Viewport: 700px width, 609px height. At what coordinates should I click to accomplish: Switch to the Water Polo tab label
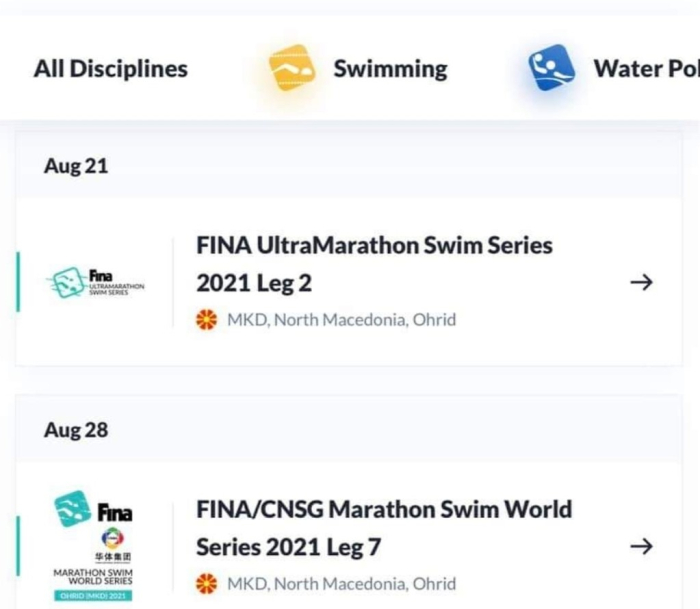pos(646,69)
